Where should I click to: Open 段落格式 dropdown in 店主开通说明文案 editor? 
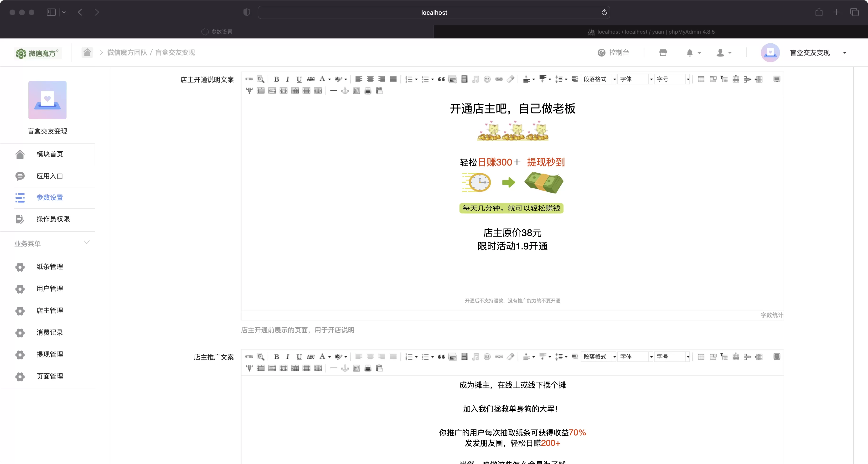pyautogui.click(x=599, y=79)
